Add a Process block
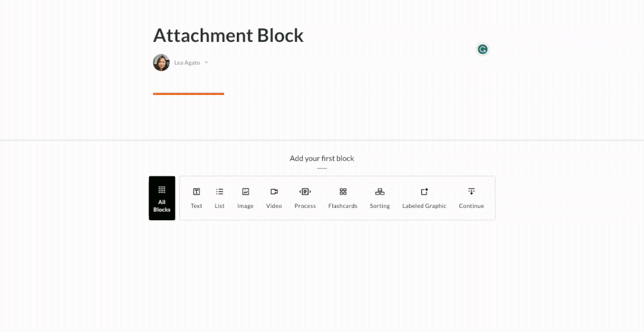 pos(305,198)
